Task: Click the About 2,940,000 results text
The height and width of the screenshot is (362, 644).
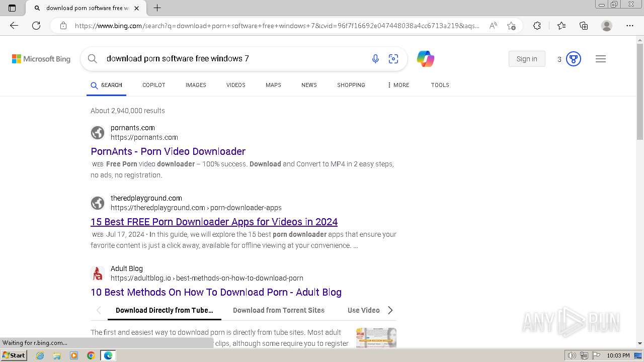Action: pyautogui.click(x=128, y=111)
